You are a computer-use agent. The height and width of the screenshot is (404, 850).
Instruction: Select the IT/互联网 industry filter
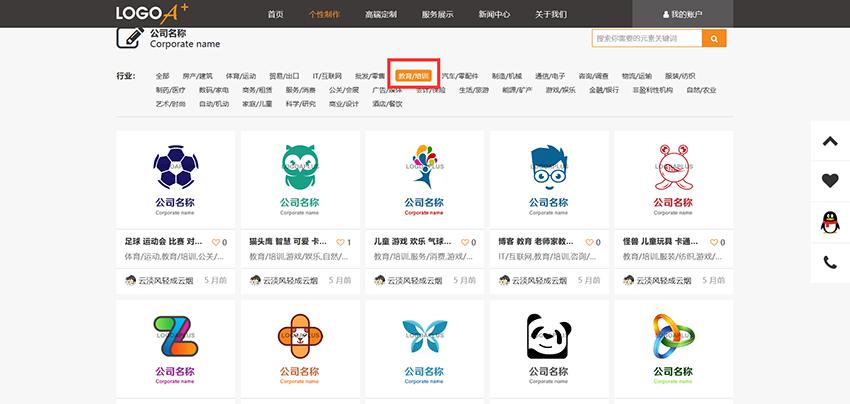click(327, 76)
